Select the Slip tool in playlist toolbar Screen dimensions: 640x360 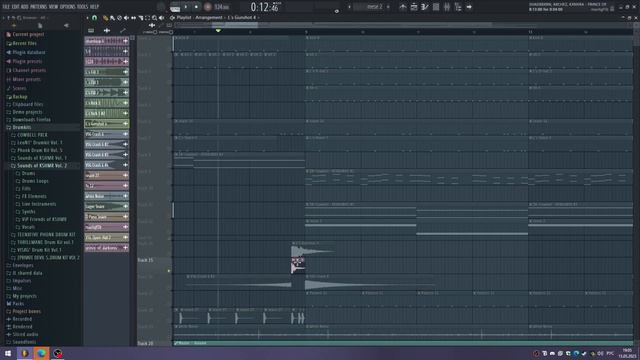click(133, 18)
